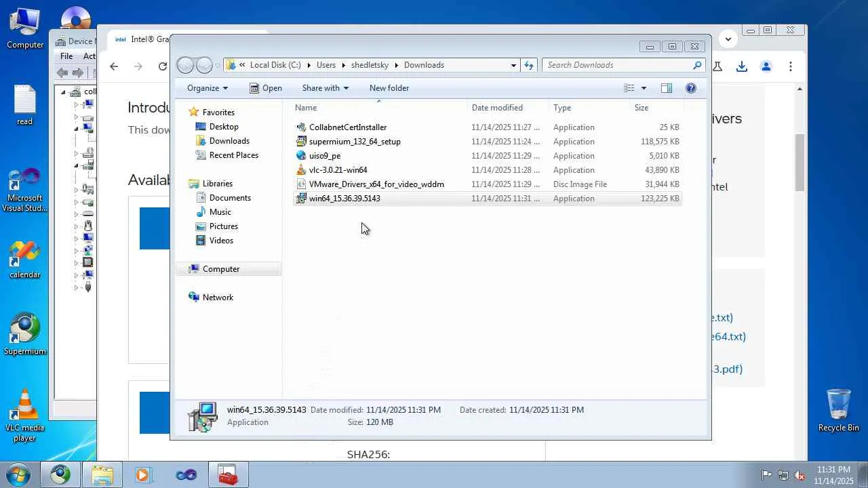Open File menu in Device Manager
The width and height of the screenshot is (868, 488).
[x=66, y=56]
